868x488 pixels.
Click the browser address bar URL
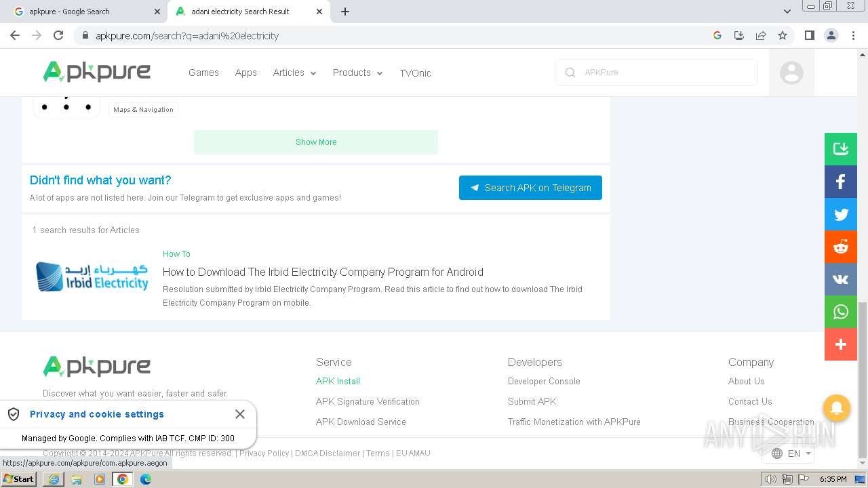click(x=187, y=36)
